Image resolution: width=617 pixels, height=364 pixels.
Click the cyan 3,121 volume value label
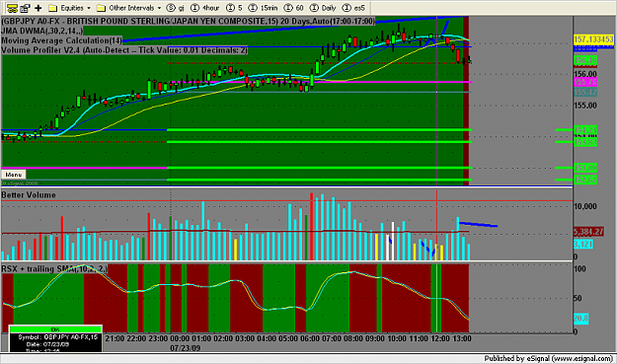pyautogui.click(x=583, y=244)
